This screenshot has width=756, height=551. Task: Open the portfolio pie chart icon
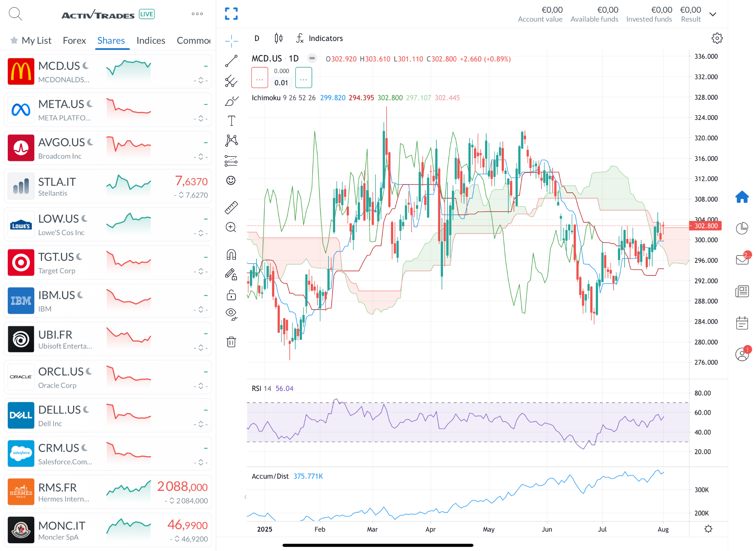(x=742, y=228)
